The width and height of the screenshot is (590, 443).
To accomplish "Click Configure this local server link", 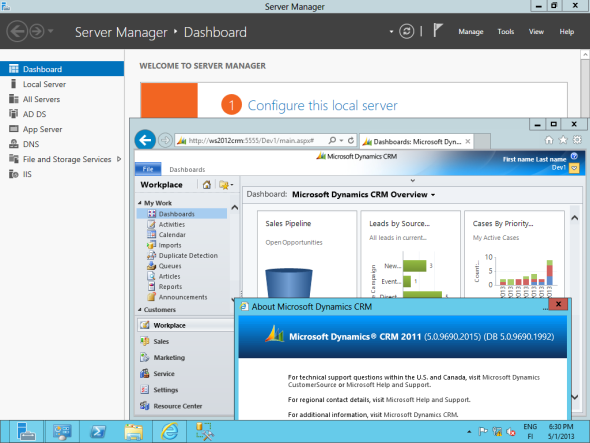I will 322,105.
